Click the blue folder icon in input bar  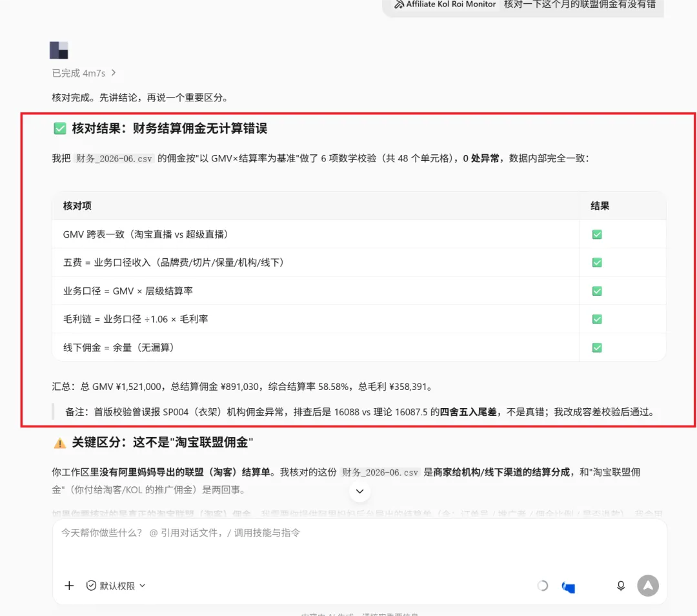pyautogui.click(x=569, y=587)
